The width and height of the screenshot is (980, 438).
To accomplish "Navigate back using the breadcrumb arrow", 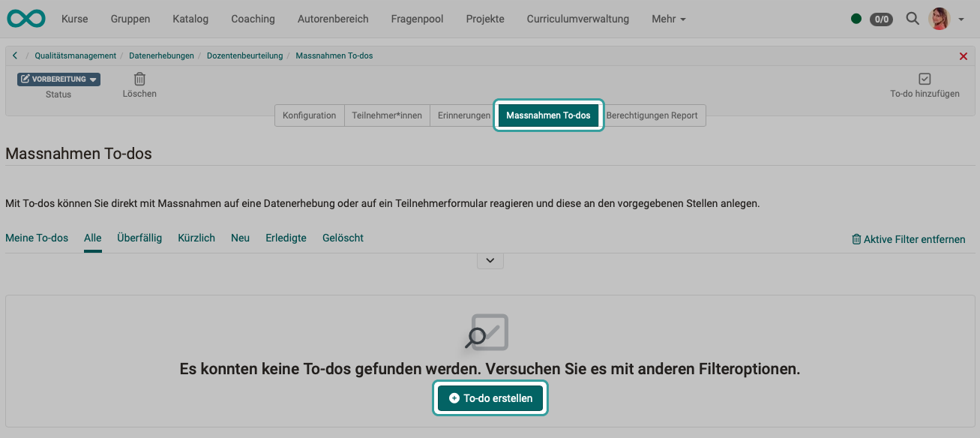I will 14,55.
